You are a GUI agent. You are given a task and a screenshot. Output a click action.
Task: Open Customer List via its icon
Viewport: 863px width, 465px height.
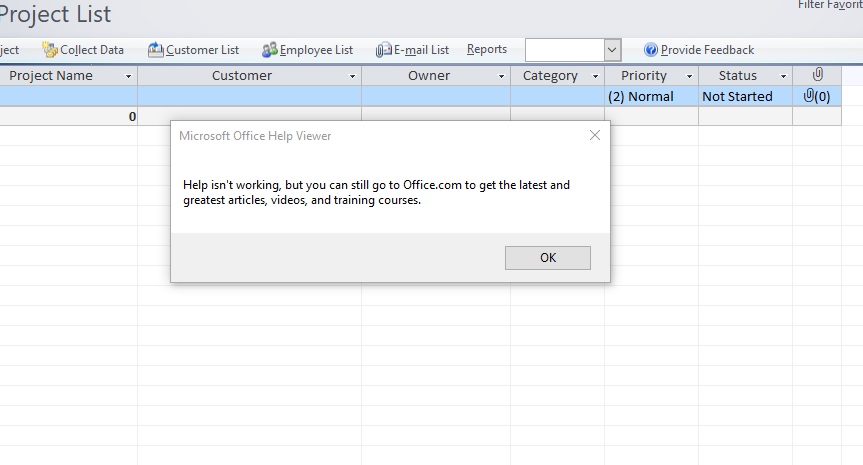click(155, 50)
